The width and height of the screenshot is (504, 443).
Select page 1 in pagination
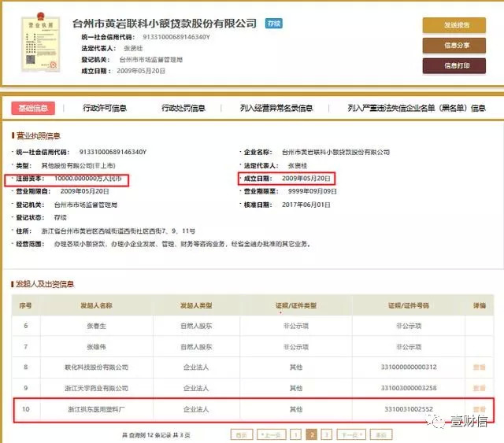296,435
